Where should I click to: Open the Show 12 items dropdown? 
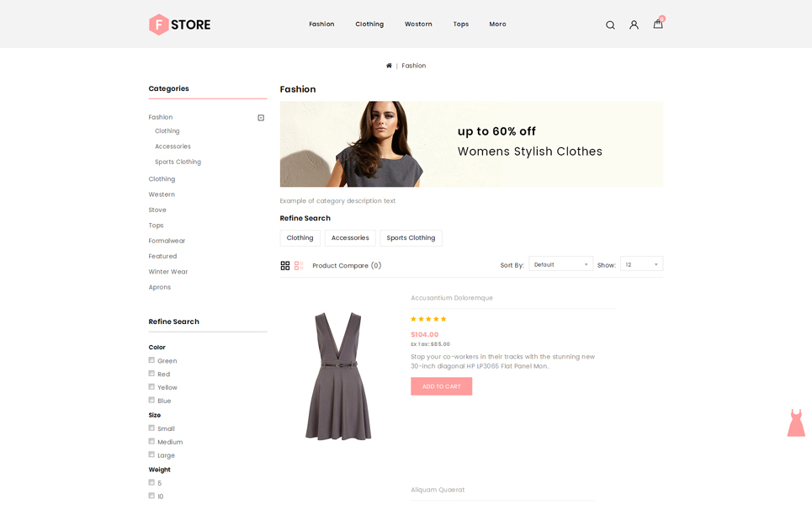(x=642, y=264)
